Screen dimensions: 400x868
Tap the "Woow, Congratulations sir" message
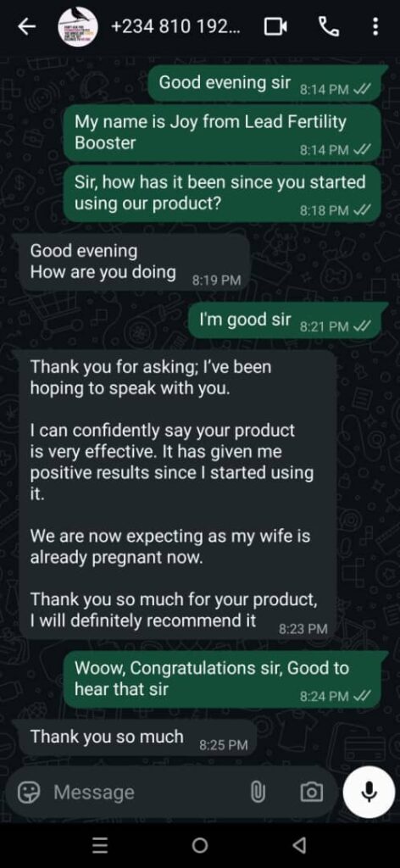tap(222, 679)
